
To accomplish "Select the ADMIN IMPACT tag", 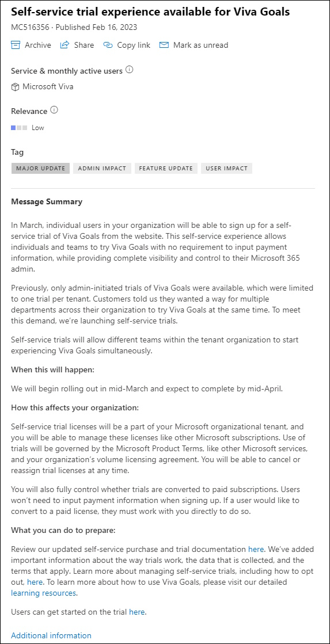I will (x=102, y=169).
